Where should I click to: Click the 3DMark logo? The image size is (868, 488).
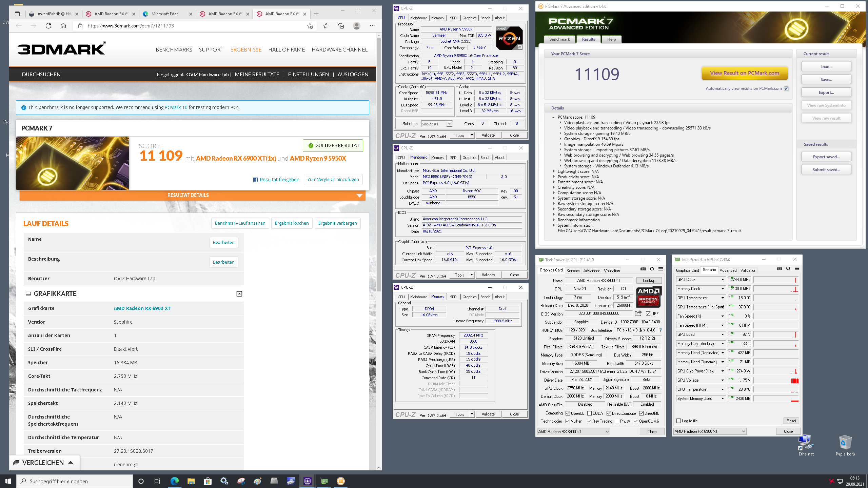pos(62,49)
